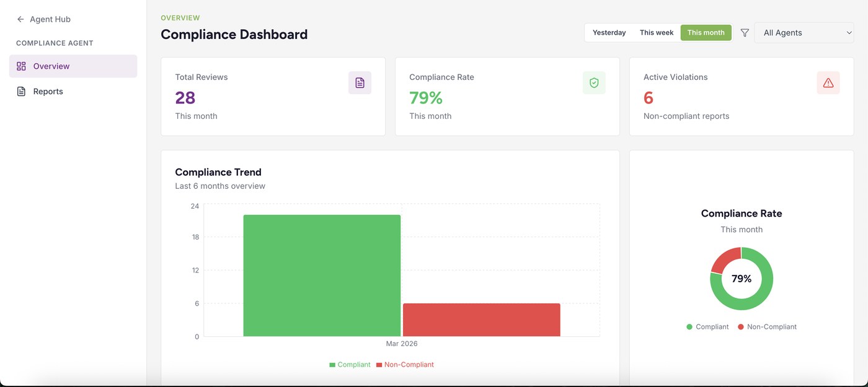The image size is (868, 387).
Task: Select the This month time range
Action: [x=706, y=33]
